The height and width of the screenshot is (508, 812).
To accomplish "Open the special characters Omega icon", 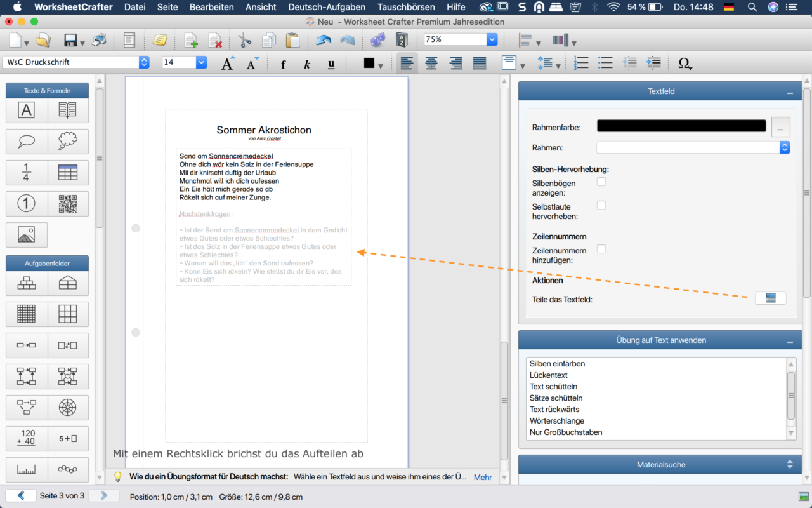I will coord(684,63).
